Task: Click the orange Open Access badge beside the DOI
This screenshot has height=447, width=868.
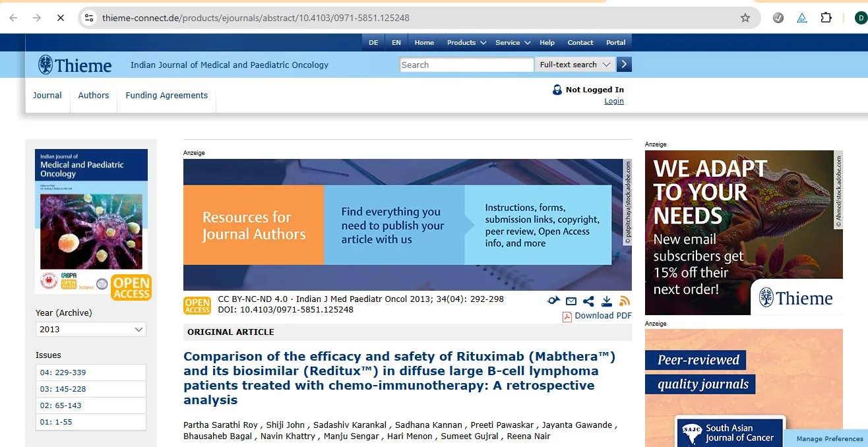Action: coord(197,306)
